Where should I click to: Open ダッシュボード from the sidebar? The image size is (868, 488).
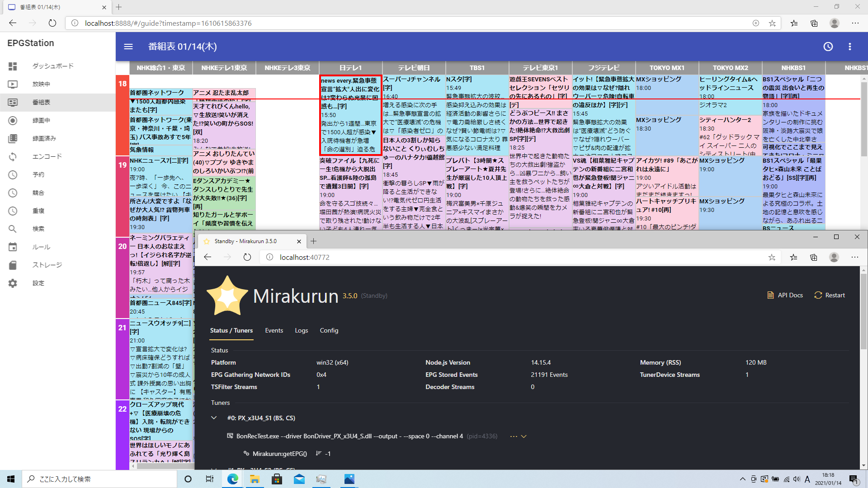point(52,66)
